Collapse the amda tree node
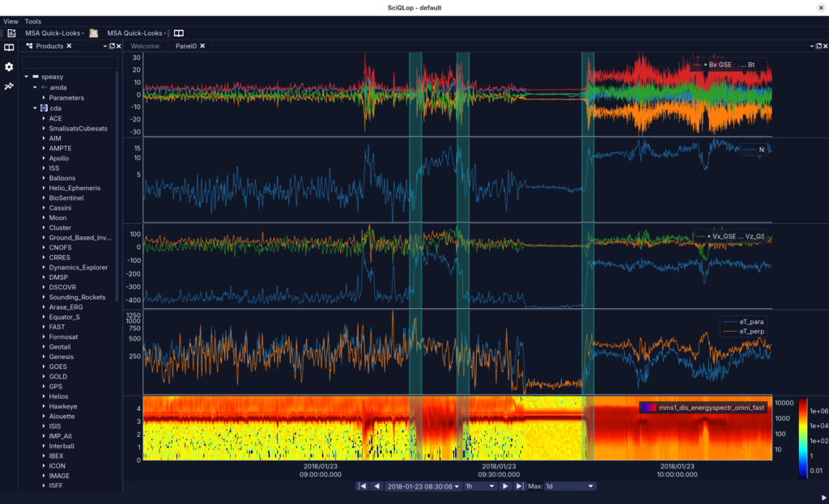 point(35,87)
